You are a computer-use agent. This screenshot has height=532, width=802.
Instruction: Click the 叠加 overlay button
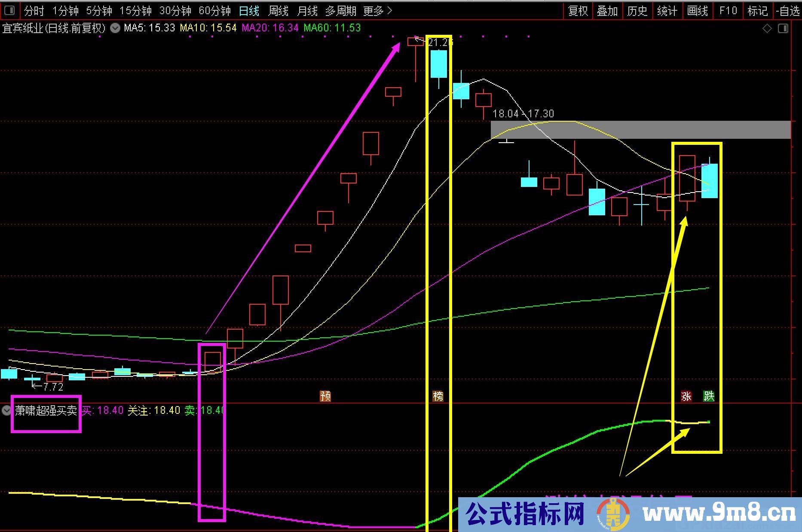click(x=607, y=11)
